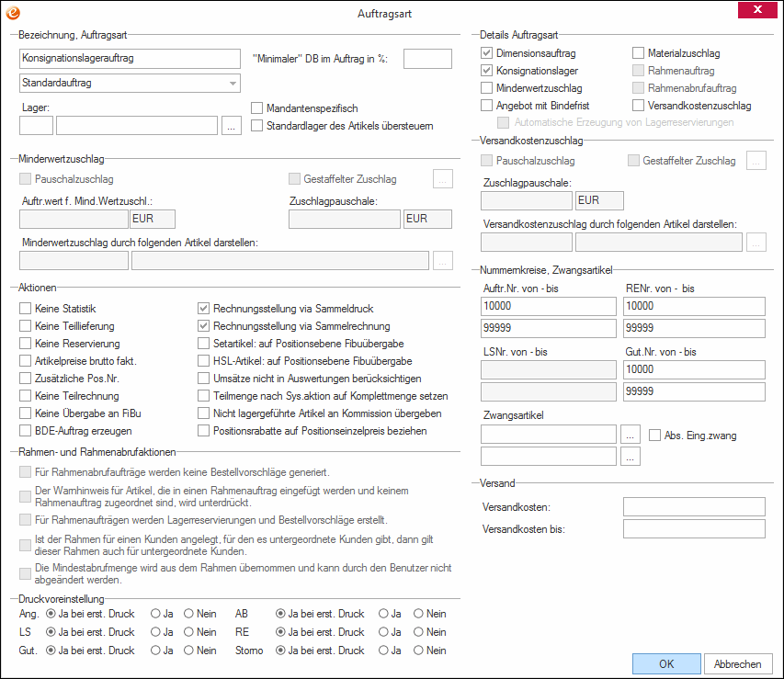This screenshot has height=679, width=784.
Task: Open the first Zwangsartikel lookup button
Action: 630,435
